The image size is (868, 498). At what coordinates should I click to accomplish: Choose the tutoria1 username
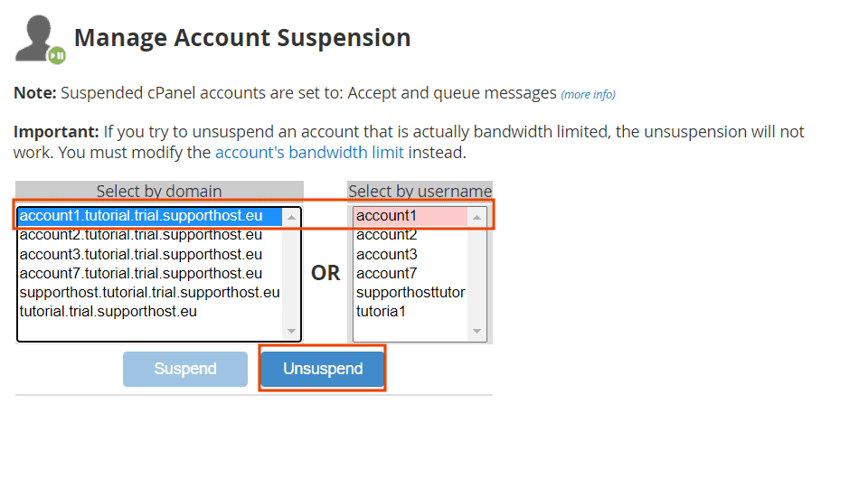click(x=382, y=311)
